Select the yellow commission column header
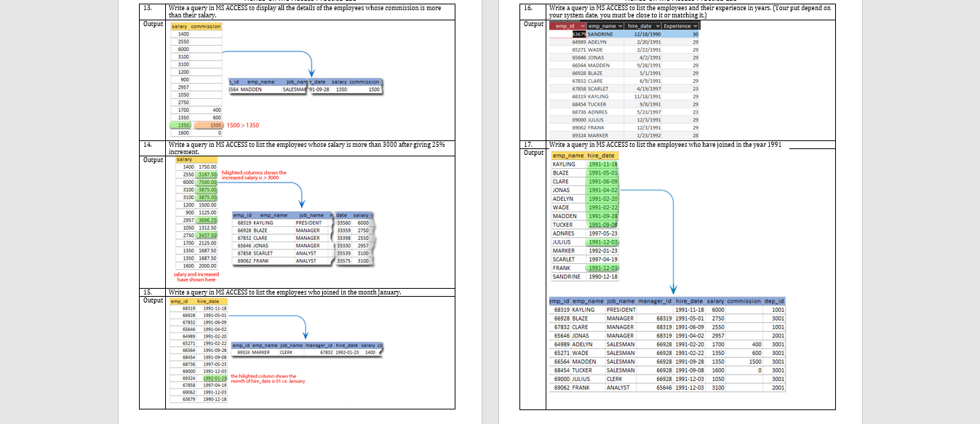The image size is (980, 424). pyautogui.click(x=205, y=26)
